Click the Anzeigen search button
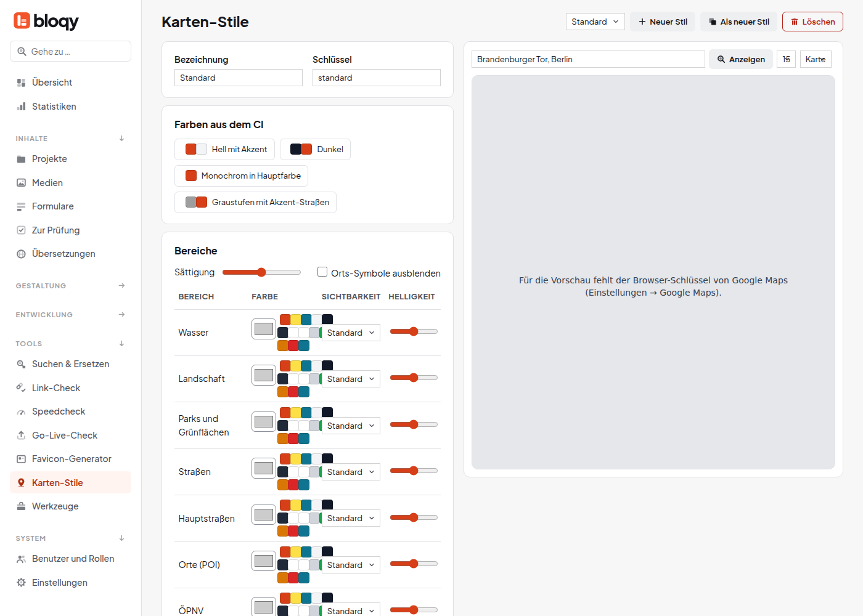863x616 pixels. (x=740, y=59)
